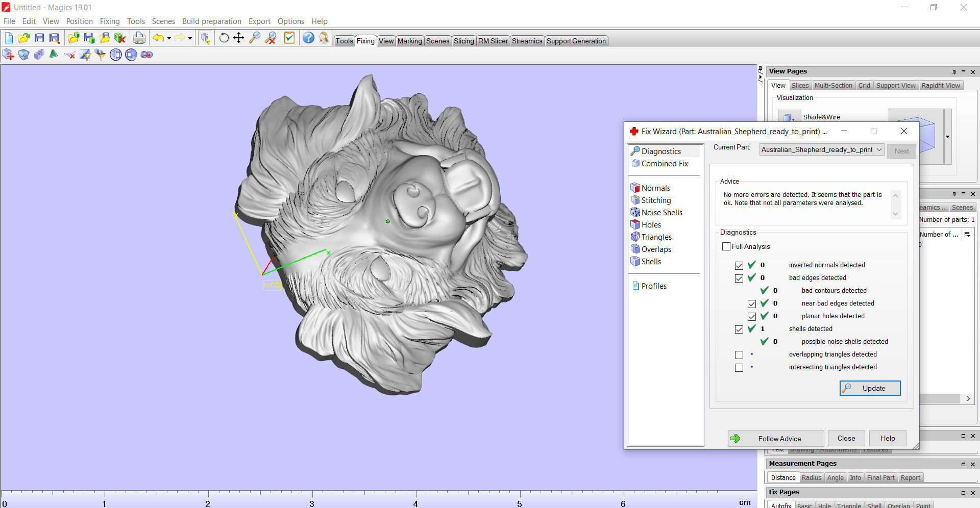Viewport: 980px width, 508px height.
Task: Click the filter sharp triangles funnel icon
Action: [101, 55]
